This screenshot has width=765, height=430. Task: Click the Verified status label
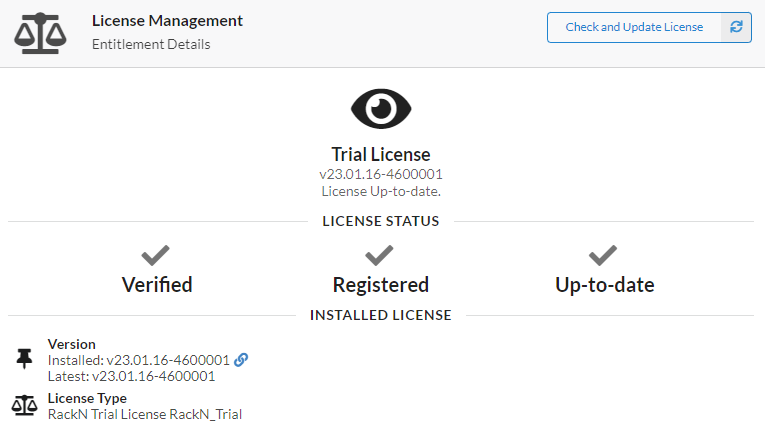coord(157,285)
